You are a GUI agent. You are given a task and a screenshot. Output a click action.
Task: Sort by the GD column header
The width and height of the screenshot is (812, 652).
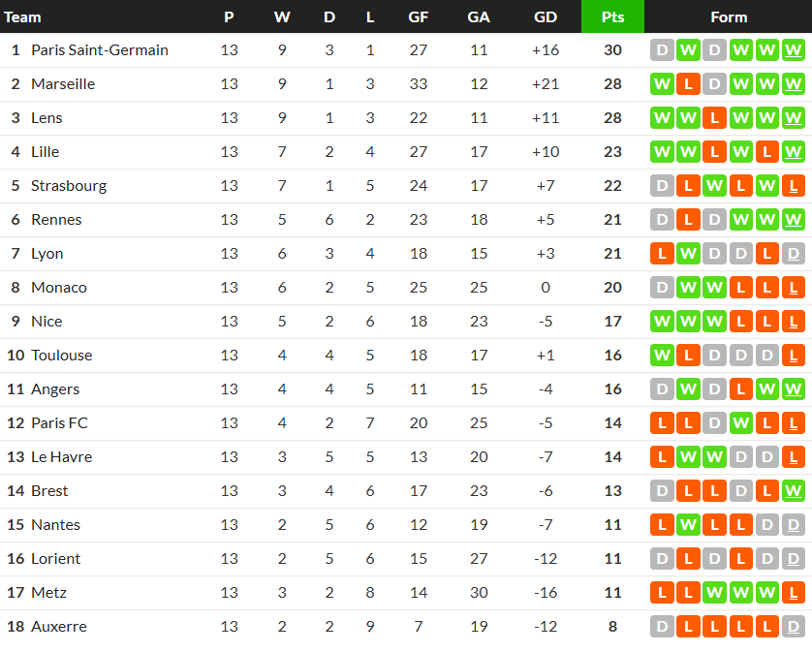point(546,16)
